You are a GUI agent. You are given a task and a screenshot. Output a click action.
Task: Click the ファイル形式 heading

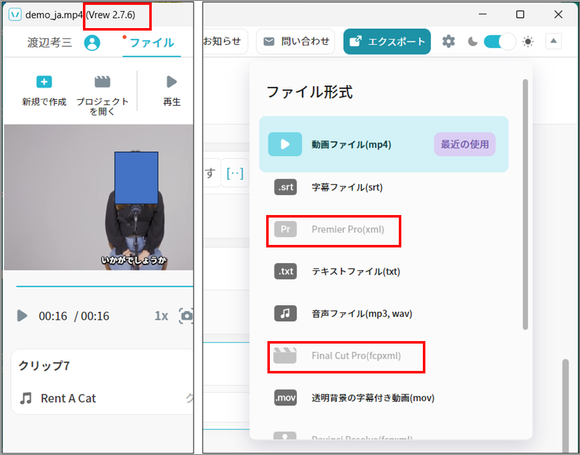(x=309, y=92)
